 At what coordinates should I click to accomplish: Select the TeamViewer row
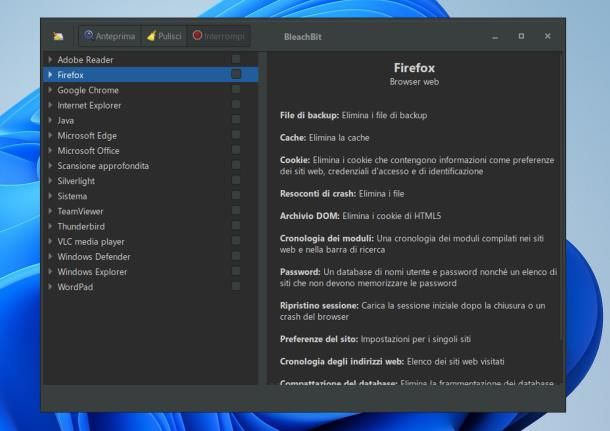(x=151, y=211)
